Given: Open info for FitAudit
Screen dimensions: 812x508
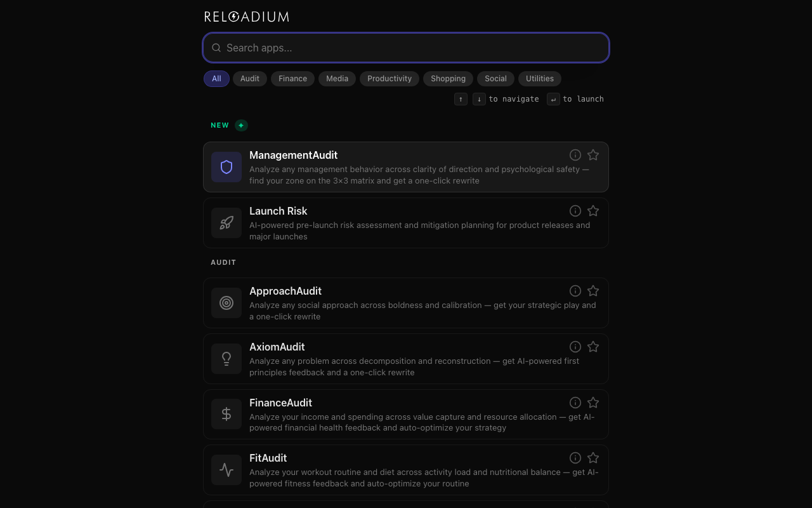Looking at the screenshot, I should tap(575, 457).
